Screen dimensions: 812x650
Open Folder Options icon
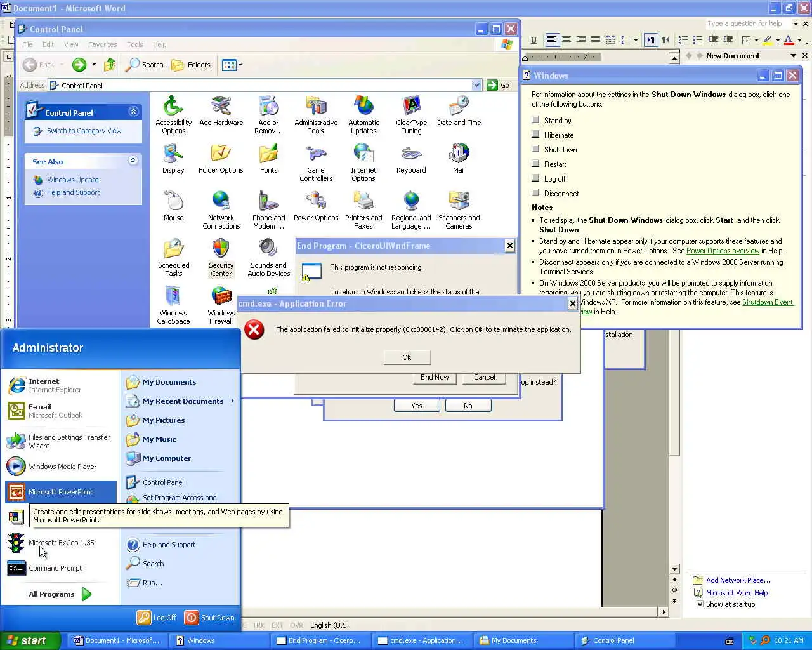click(221, 159)
